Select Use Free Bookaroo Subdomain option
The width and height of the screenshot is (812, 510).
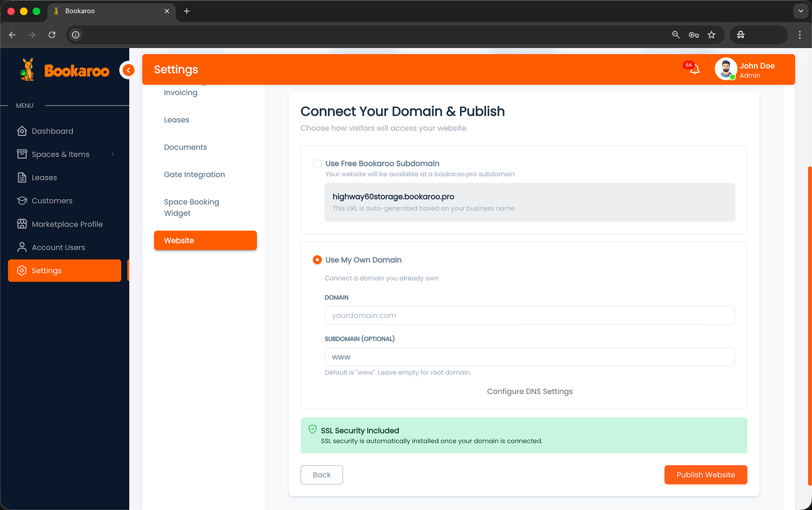click(x=317, y=164)
